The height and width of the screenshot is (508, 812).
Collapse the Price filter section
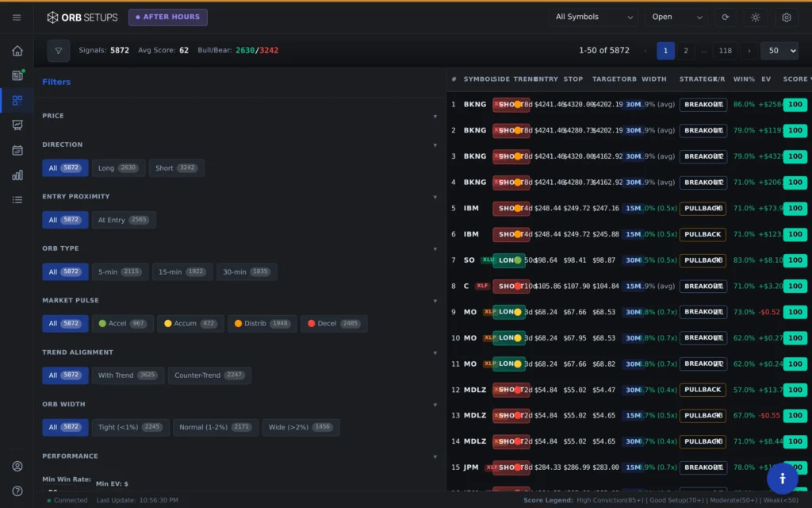[x=435, y=116]
